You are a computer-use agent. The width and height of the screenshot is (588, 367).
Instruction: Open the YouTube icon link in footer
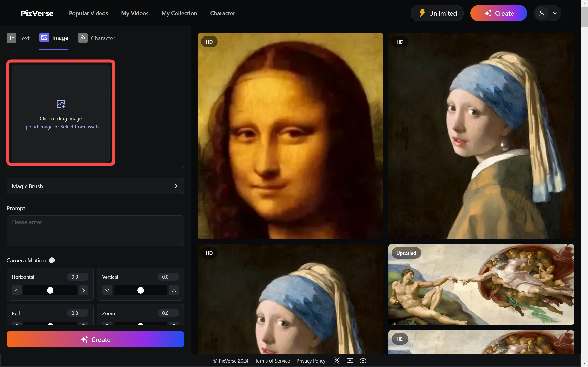point(350,360)
